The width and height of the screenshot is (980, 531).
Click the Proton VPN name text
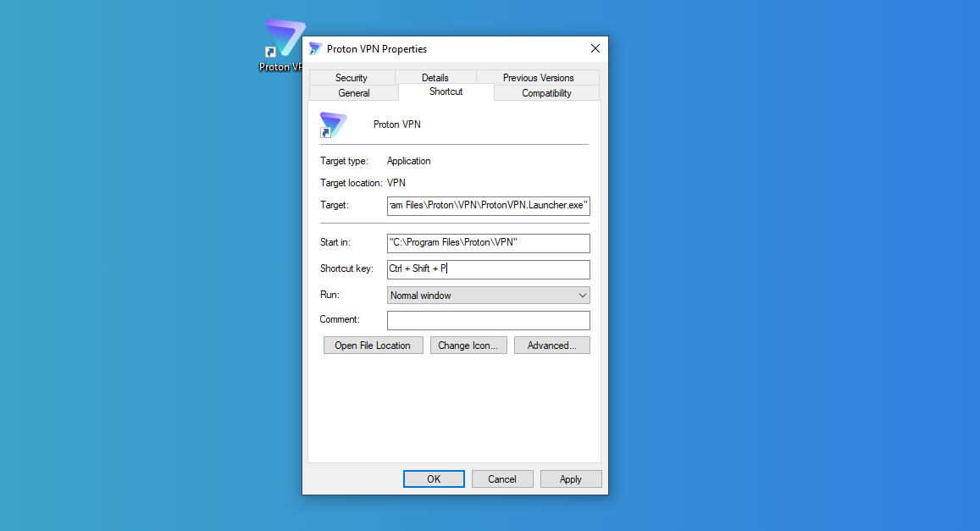[397, 124]
